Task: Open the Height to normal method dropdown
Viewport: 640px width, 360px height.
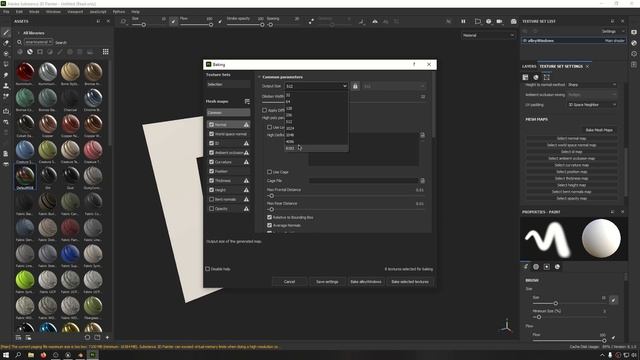Action: (x=592, y=84)
